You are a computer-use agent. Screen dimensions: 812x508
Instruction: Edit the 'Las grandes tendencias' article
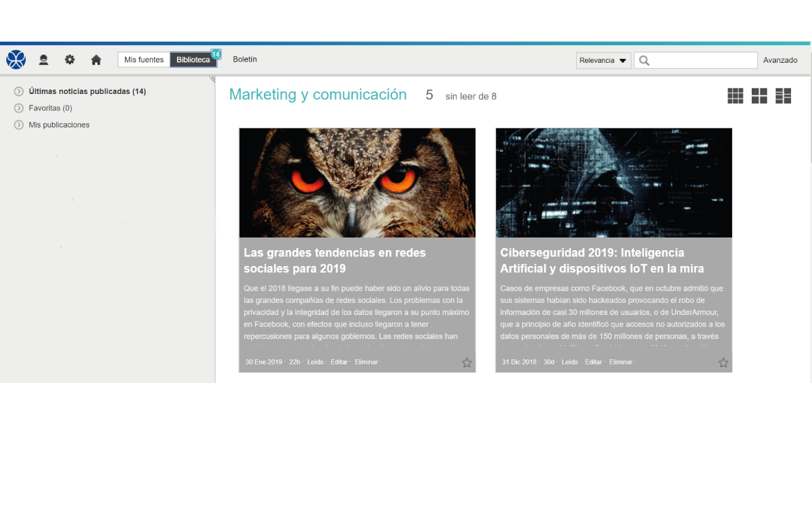tap(339, 362)
